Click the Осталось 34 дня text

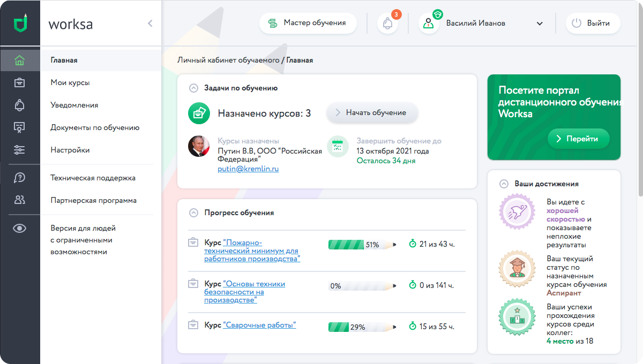click(386, 161)
